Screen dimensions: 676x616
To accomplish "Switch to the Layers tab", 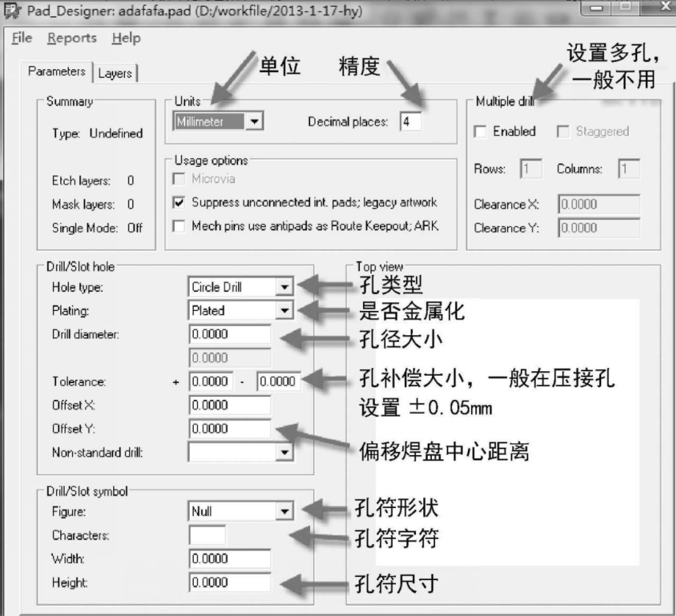I will pyautogui.click(x=115, y=73).
